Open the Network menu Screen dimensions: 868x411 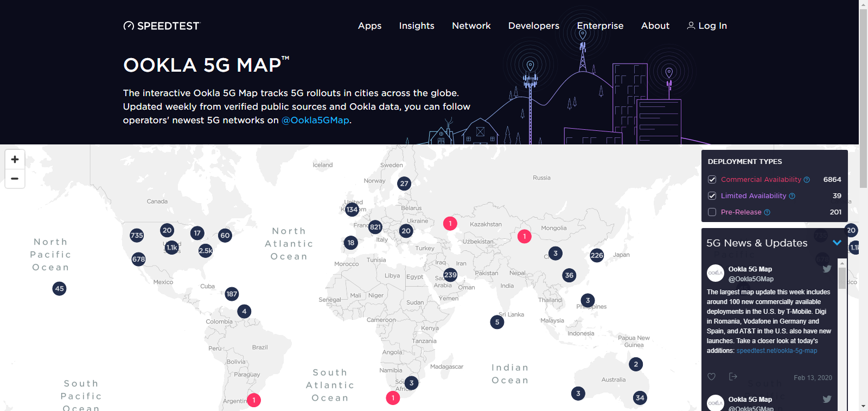click(471, 26)
